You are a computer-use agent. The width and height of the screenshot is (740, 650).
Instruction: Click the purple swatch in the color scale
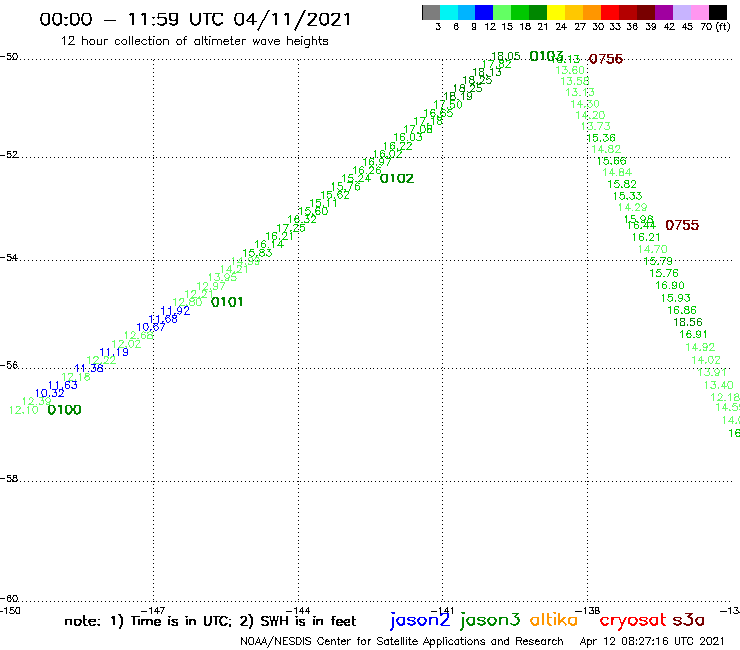pyautogui.click(x=664, y=13)
